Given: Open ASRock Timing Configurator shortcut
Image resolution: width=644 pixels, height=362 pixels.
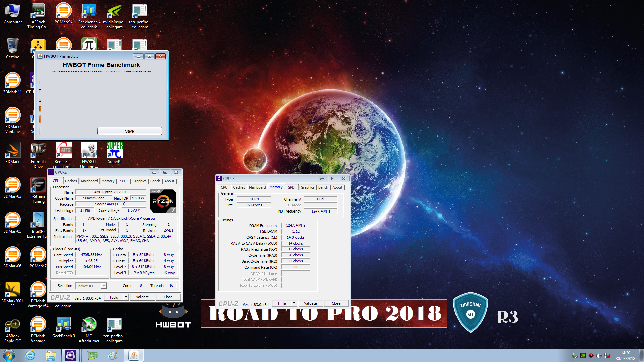Looking at the screenshot, I should click(x=38, y=16).
